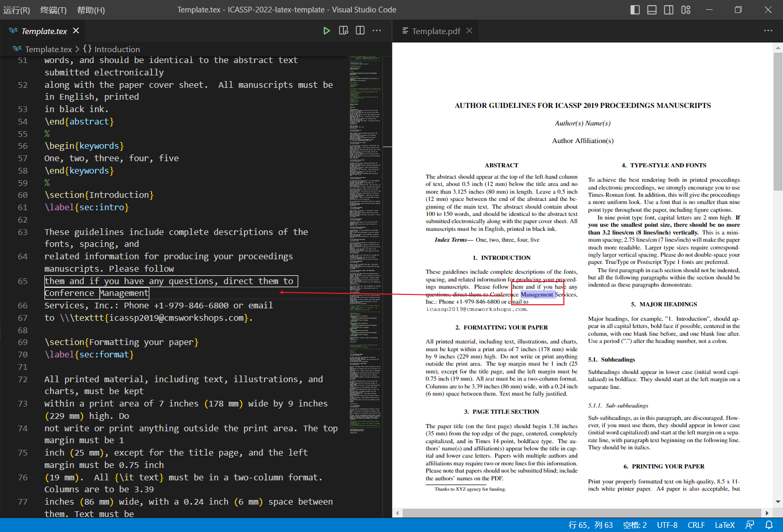Click "4. TYPE-STYLE AND FONTS" heading in PDF
The width and height of the screenshot is (783, 532).
click(x=664, y=165)
